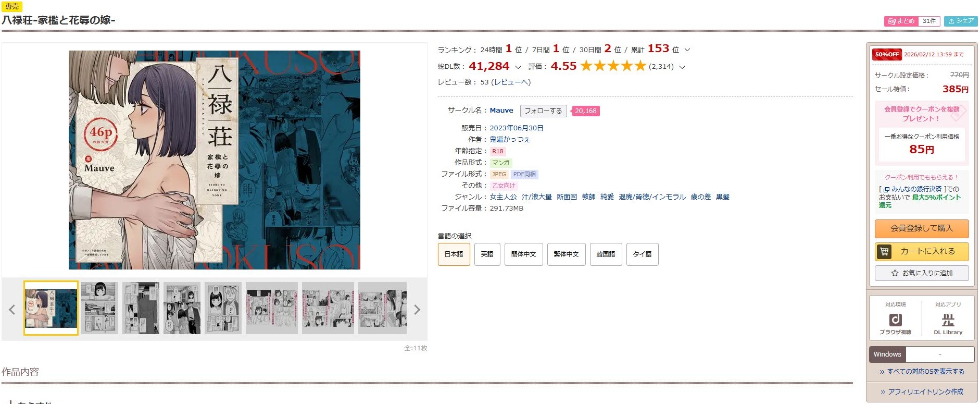
Task: Open the ブラウザ視聴 browser viewer icon
Action: click(x=895, y=323)
